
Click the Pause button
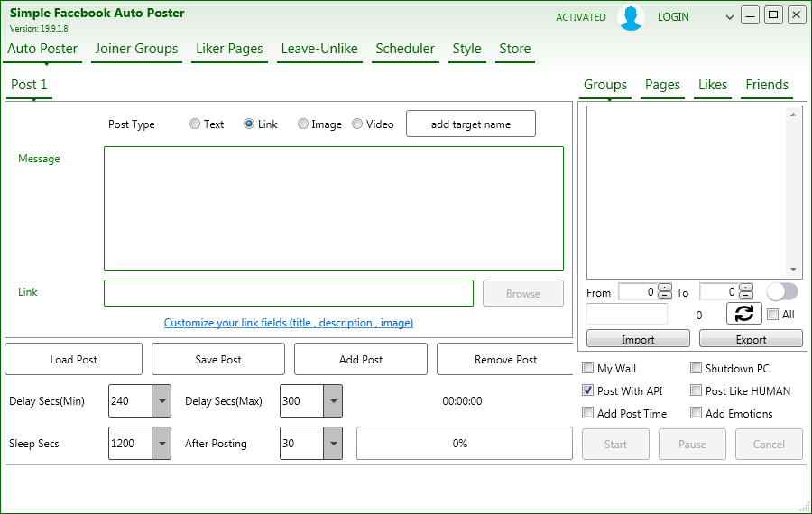coord(692,445)
